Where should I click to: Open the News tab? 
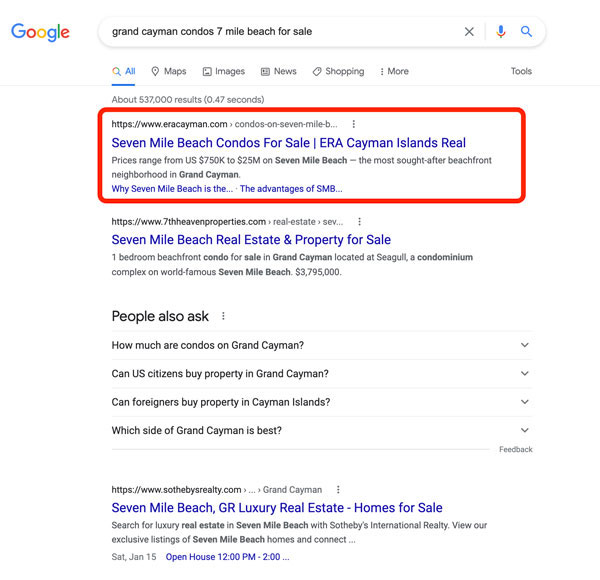tap(279, 71)
